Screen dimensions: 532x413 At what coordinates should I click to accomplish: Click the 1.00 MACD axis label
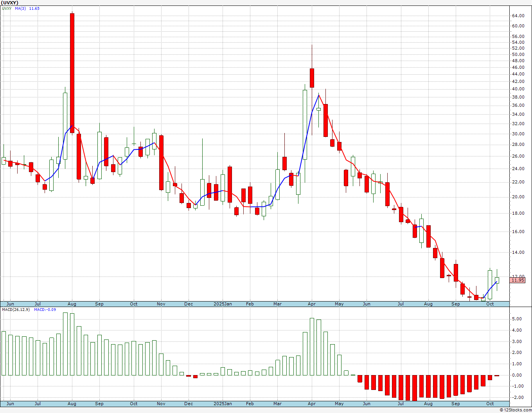click(517, 364)
